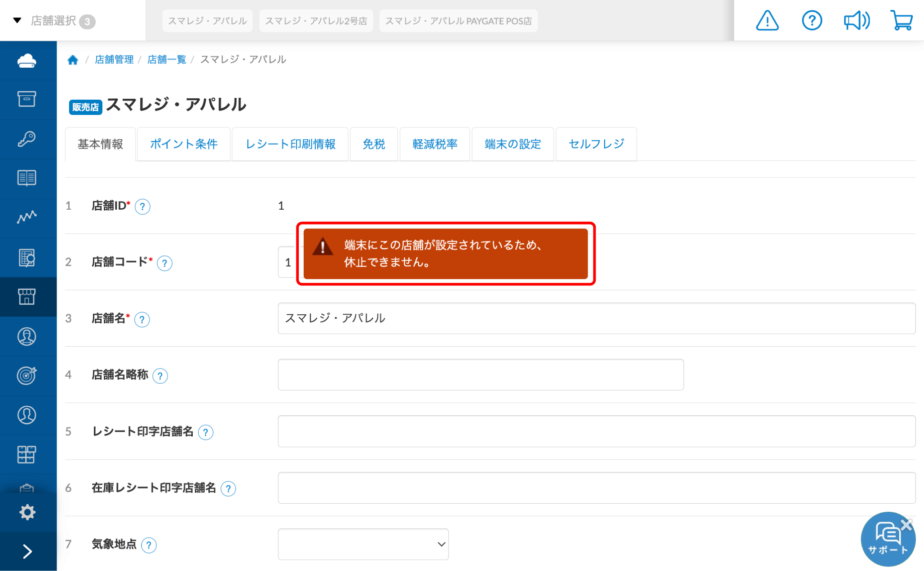Open the archive box sidebar icon
The image size is (924, 571).
pos(27,99)
